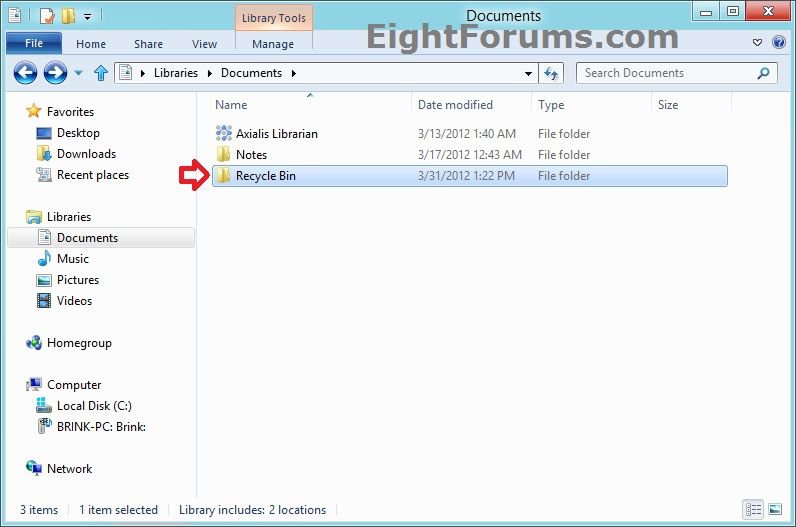This screenshot has height=527, width=796.
Task: Click the Favorites star icon
Action: 34,111
